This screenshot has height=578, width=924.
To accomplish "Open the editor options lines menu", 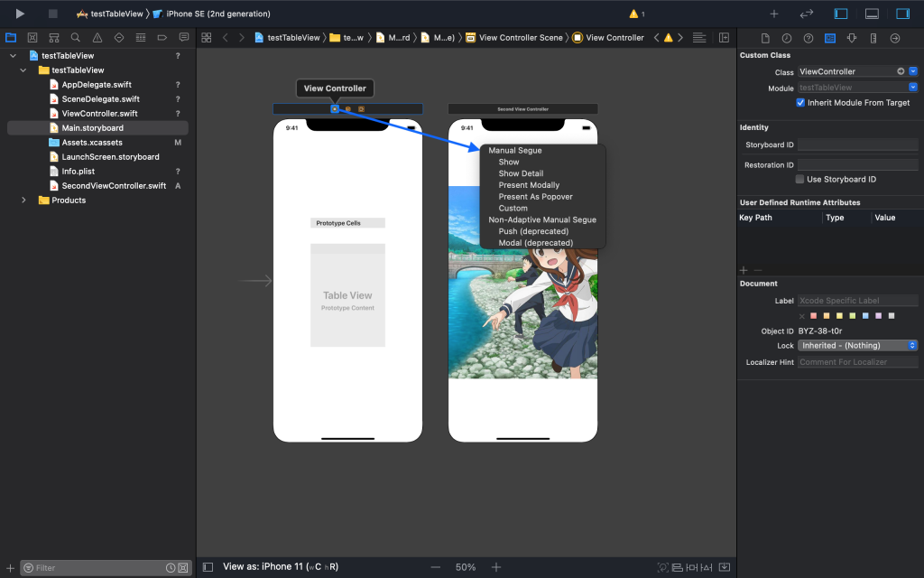I will pyautogui.click(x=699, y=38).
